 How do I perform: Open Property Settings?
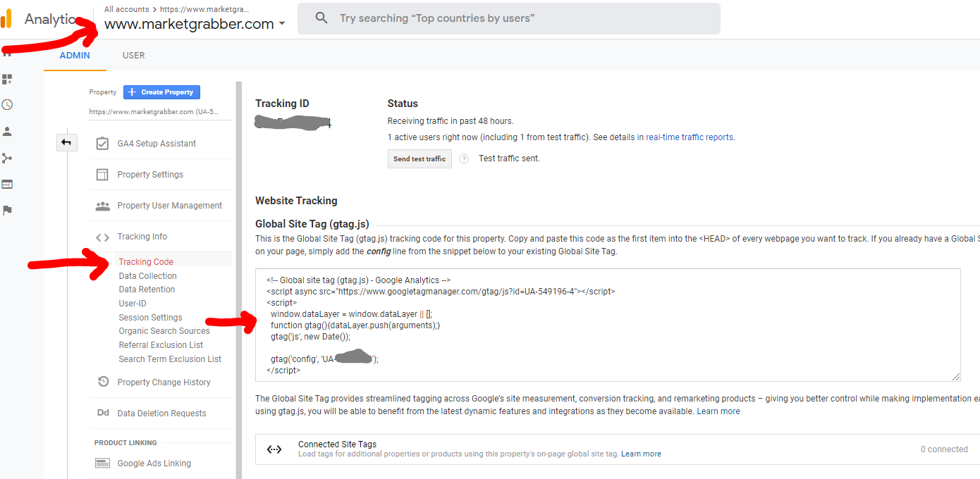coord(150,175)
